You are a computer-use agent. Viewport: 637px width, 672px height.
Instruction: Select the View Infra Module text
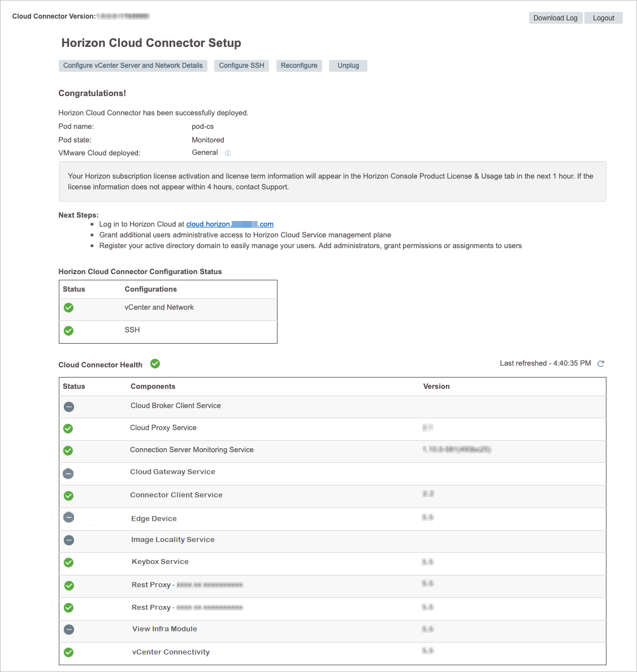(x=164, y=628)
